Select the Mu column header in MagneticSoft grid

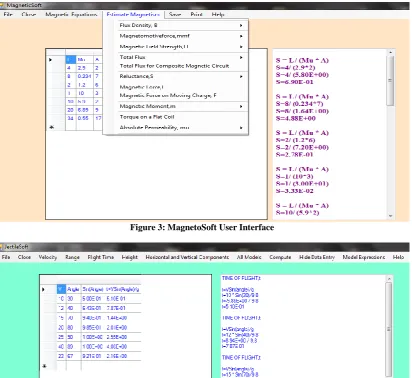click(x=85, y=60)
